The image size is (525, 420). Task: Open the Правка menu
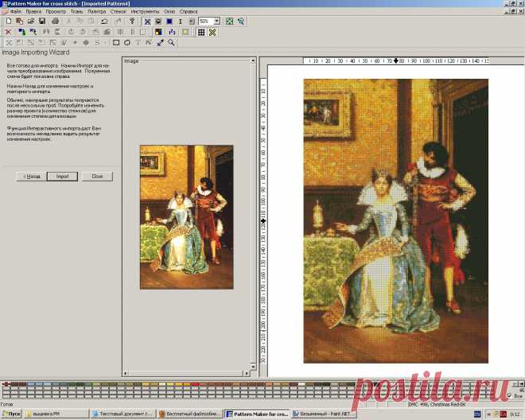[33, 11]
